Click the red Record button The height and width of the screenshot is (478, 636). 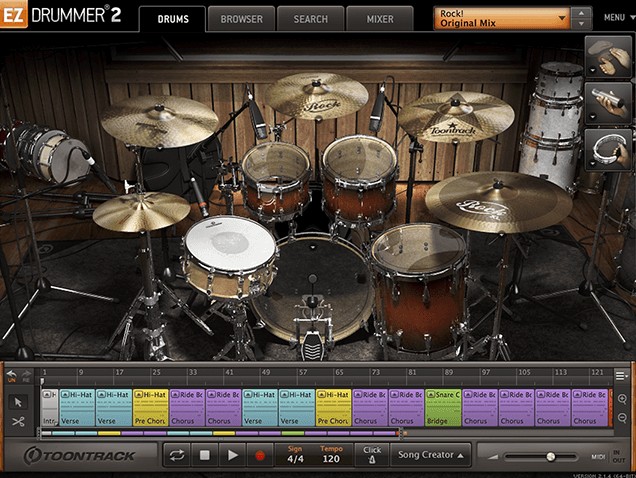coord(261,455)
